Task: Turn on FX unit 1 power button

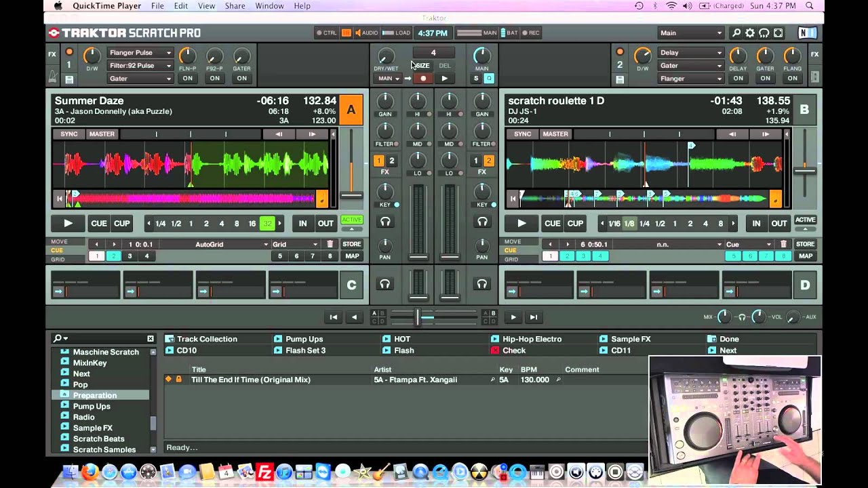Action: point(68,52)
